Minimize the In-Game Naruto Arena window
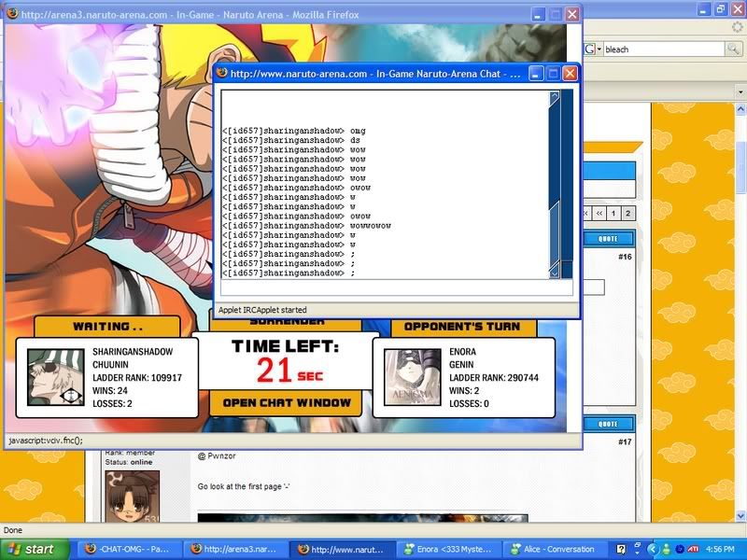The width and height of the screenshot is (747, 560). (539, 14)
